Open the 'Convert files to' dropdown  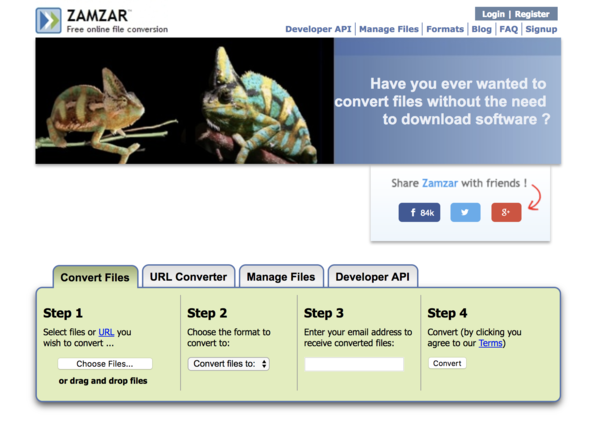[x=228, y=364]
